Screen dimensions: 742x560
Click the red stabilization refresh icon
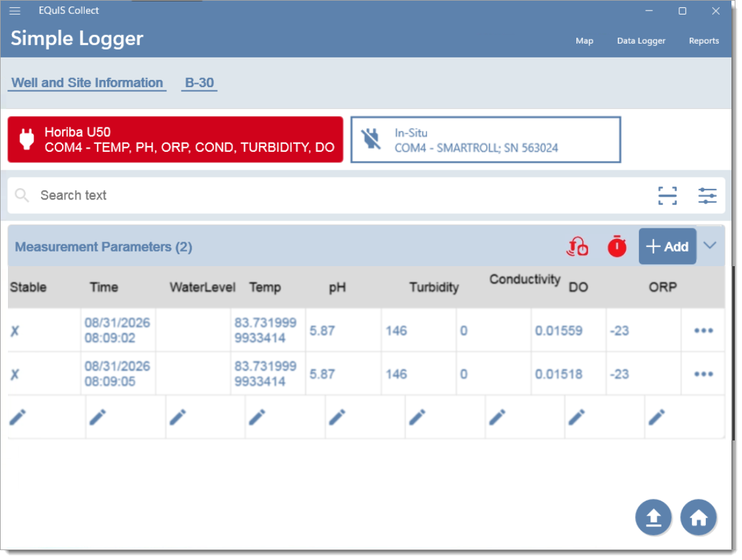pyautogui.click(x=578, y=246)
